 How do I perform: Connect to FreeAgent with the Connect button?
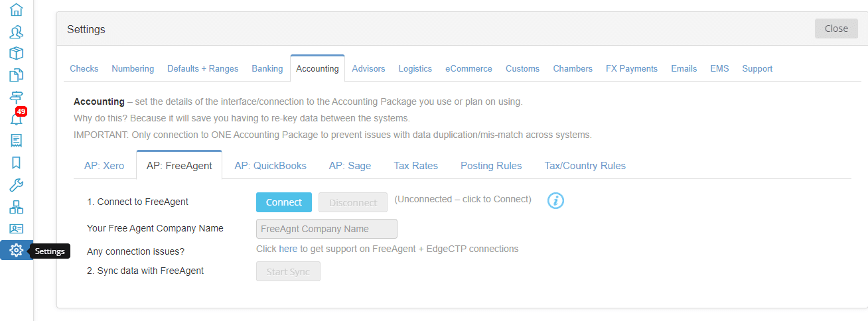(284, 202)
